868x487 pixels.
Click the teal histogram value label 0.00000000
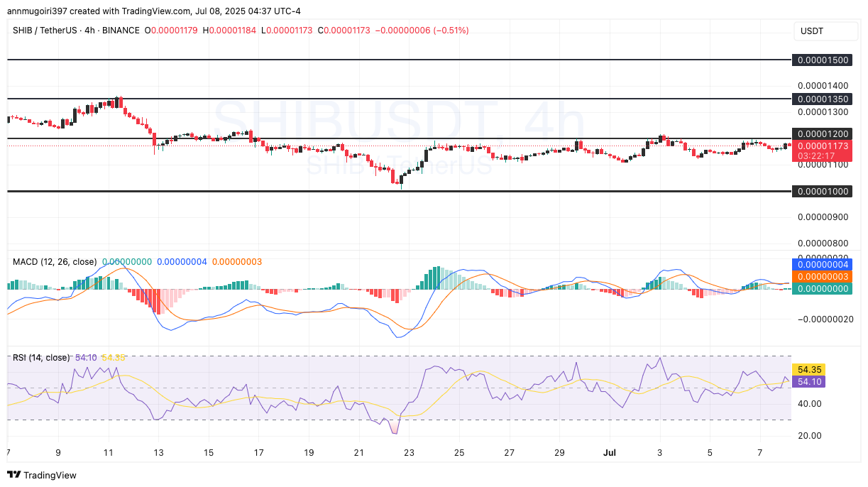[821, 288]
